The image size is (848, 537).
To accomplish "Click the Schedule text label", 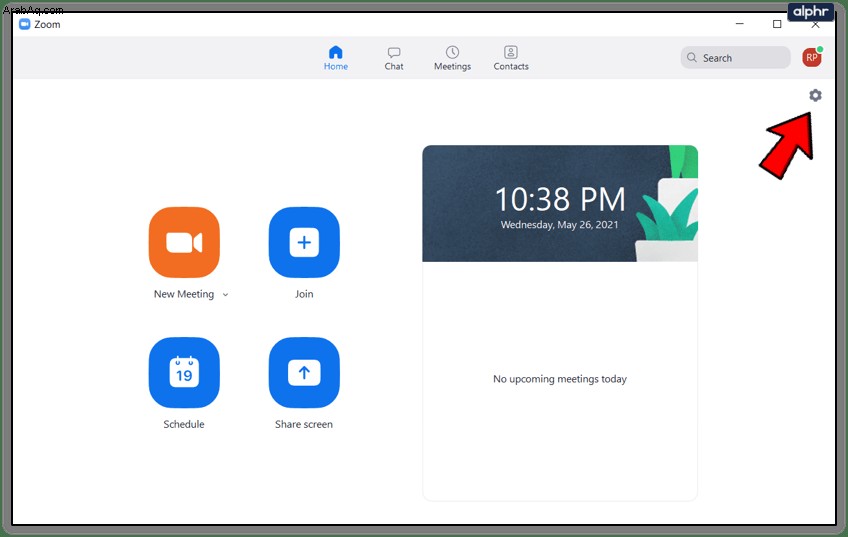I will click(x=184, y=425).
